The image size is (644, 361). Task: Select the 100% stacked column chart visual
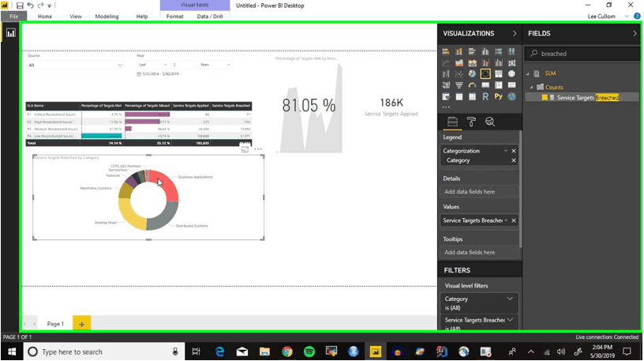[511, 51]
